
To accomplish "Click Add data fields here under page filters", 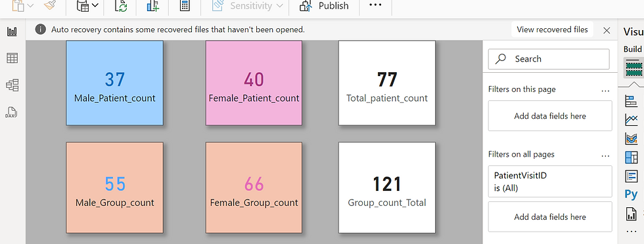I will [x=550, y=116].
